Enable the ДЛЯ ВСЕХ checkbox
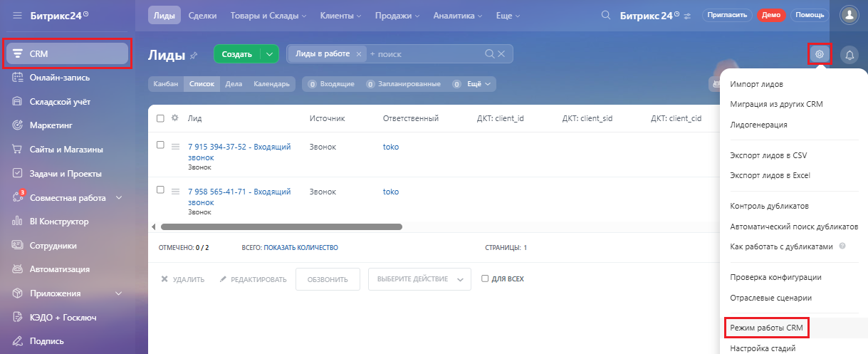The image size is (868, 354). click(485, 278)
